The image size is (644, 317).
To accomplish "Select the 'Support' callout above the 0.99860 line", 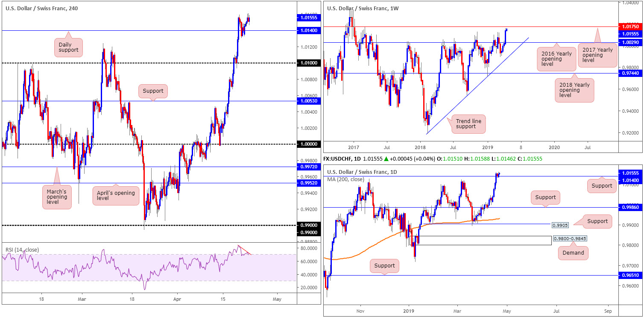I will [545, 197].
